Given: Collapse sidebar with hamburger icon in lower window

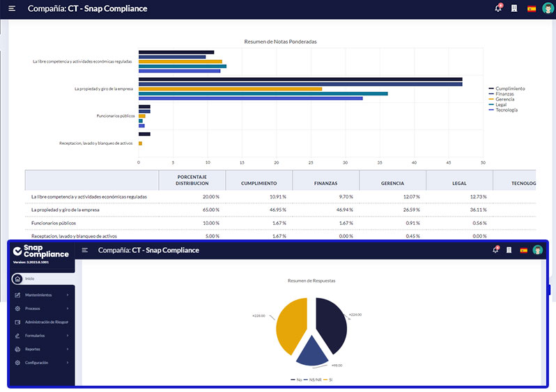Looking at the screenshot, I should (x=85, y=250).
